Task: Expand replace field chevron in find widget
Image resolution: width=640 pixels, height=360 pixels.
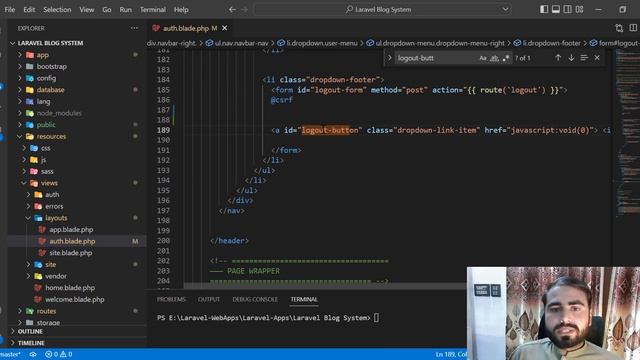Action: point(389,58)
